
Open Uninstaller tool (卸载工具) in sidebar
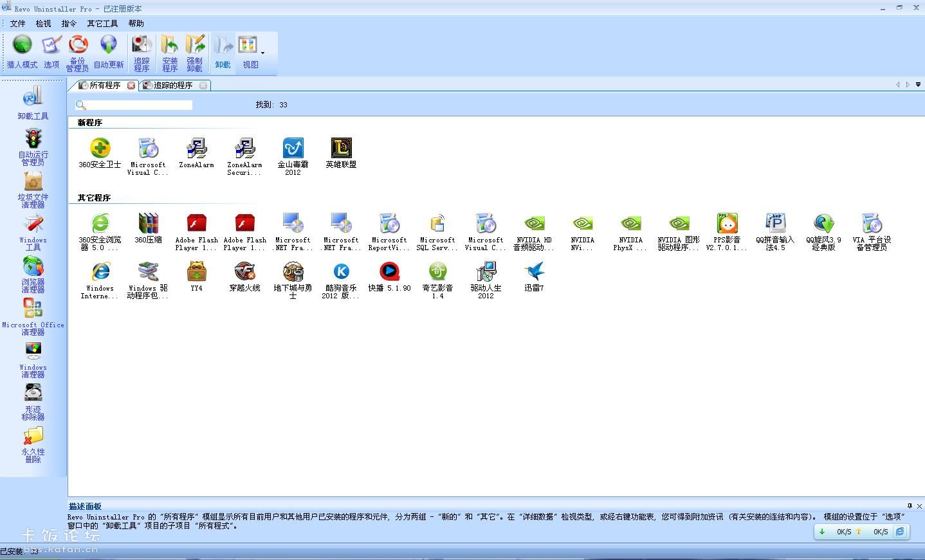click(x=33, y=103)
